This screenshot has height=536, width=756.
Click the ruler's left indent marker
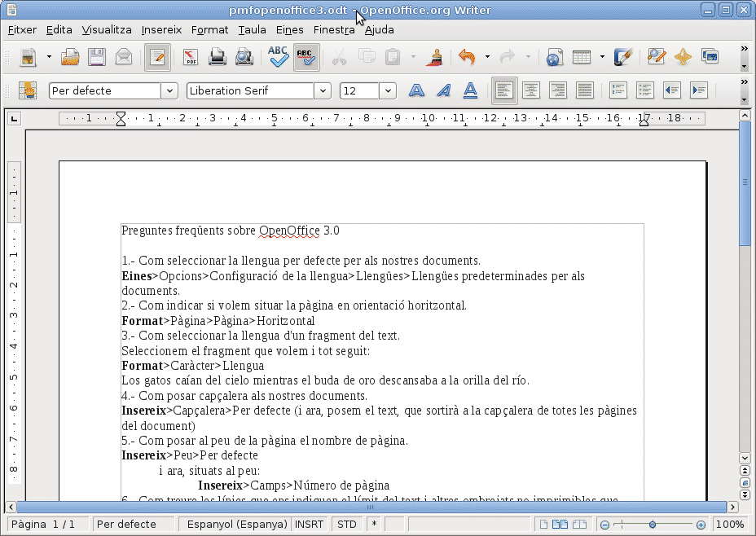[x=121, y=119]
